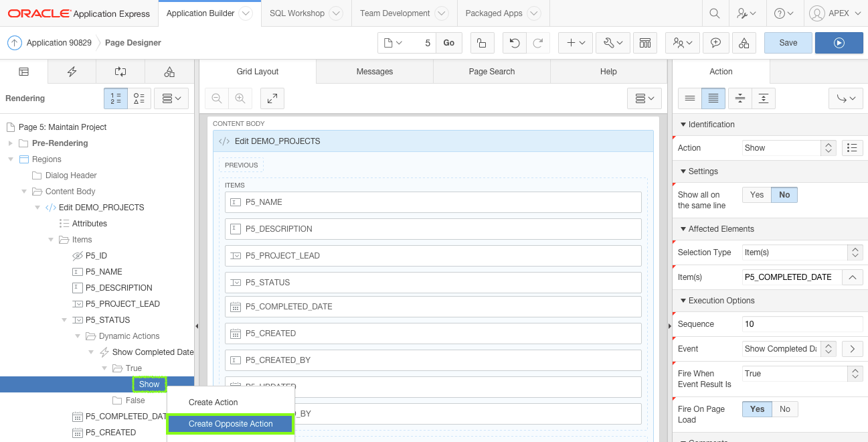Switch to the Rendering tree tab icon
This screenshot has width=868, height=442.
(x=23, y=72)
